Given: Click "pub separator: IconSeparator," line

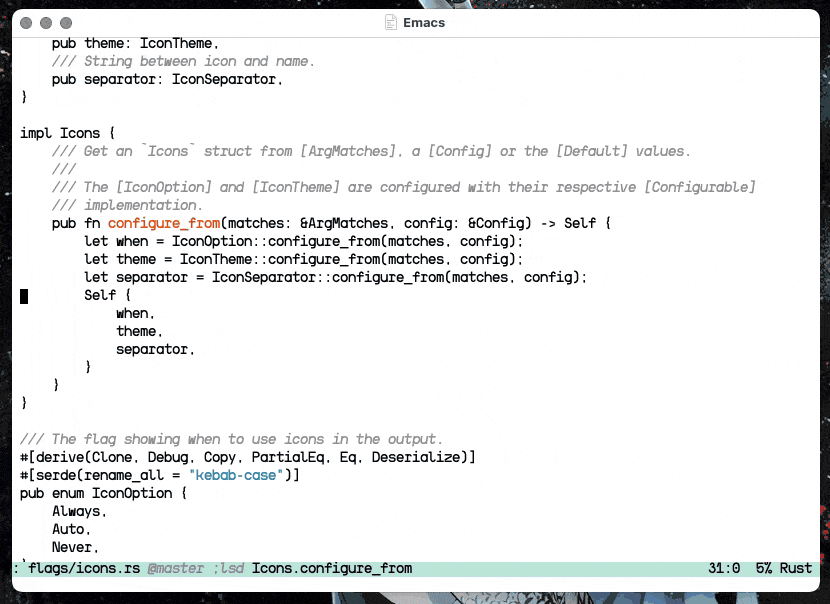Looking at the screenshot, I should pos(167,79).
